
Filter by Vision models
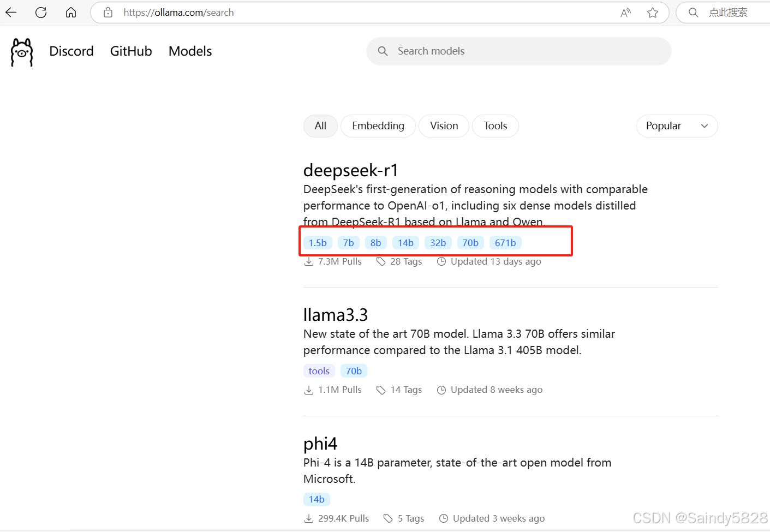(444, 126)
